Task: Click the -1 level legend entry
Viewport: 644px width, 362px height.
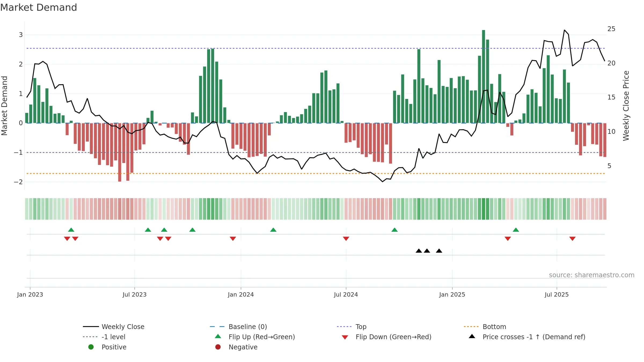Action: tap(104, 337)
